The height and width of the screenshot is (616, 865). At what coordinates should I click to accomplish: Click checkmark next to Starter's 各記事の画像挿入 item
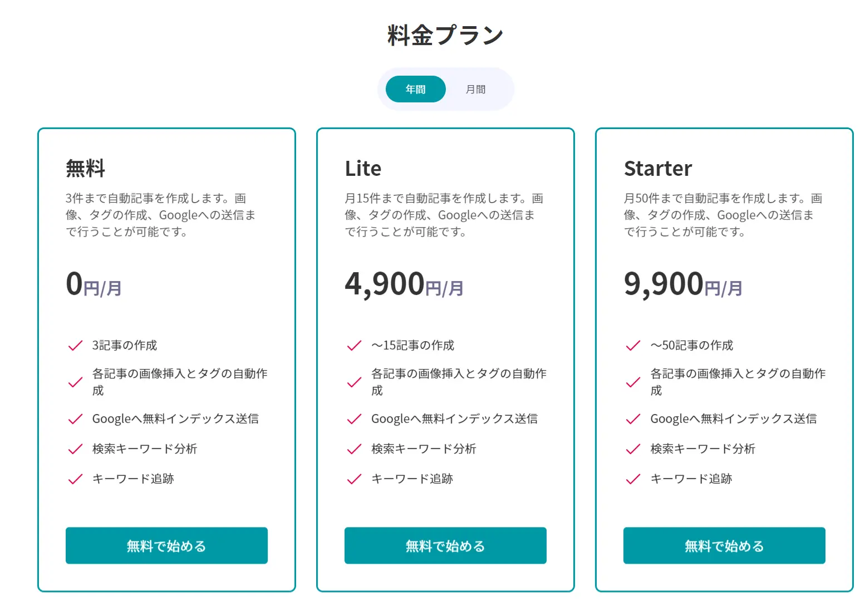click(x=633, y=382)
